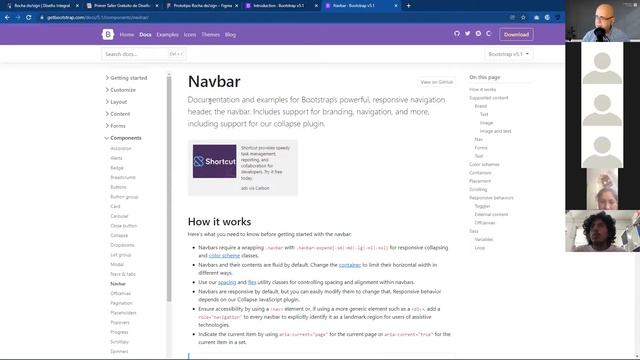Click the Download button

click(x=516, y=34)
